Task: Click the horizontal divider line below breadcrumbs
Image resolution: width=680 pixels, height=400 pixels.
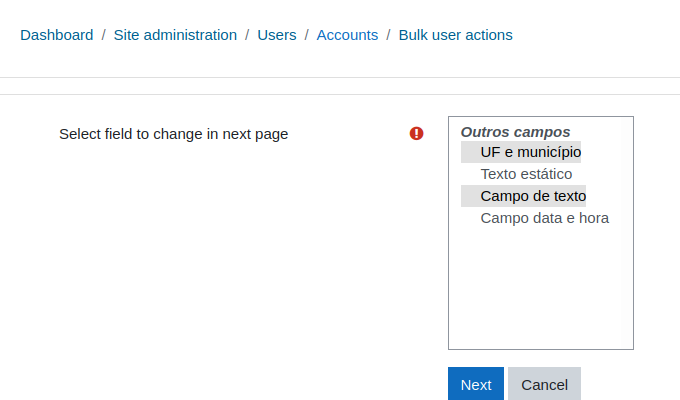Action: [340, 78]
